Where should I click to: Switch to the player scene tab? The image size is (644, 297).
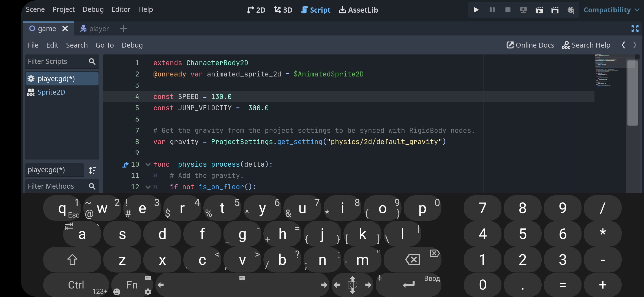click(94, 29)
